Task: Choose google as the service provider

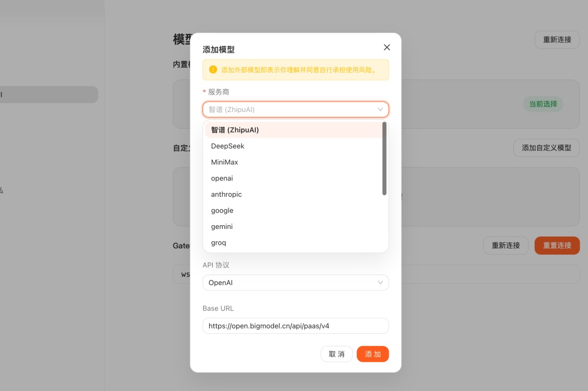Action: [x=222, y=210]
